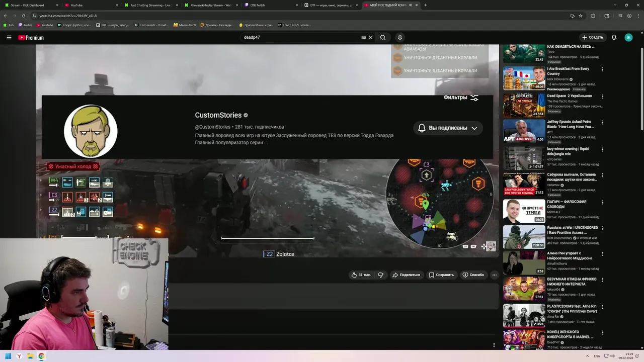Open the options menu for the 'ПАПИЧ — ФИЛОСОФИЯ СВОБОДЫ' video

point(602,202)
